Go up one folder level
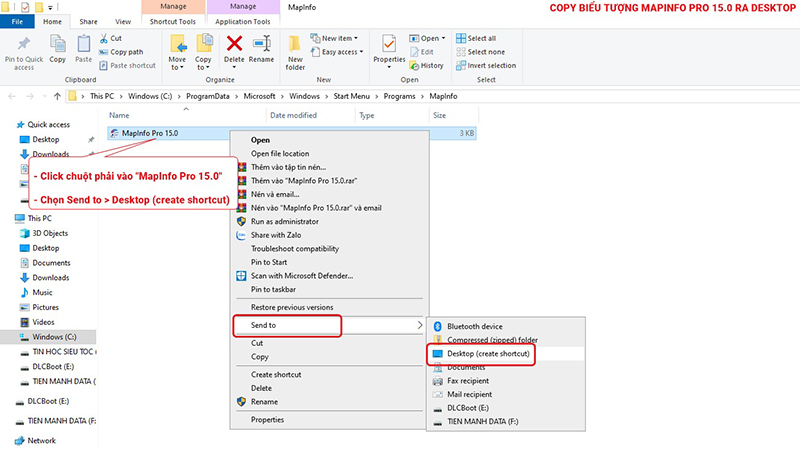Image resolution: width=800 pixels, height=450 pixels. [57, 96]
